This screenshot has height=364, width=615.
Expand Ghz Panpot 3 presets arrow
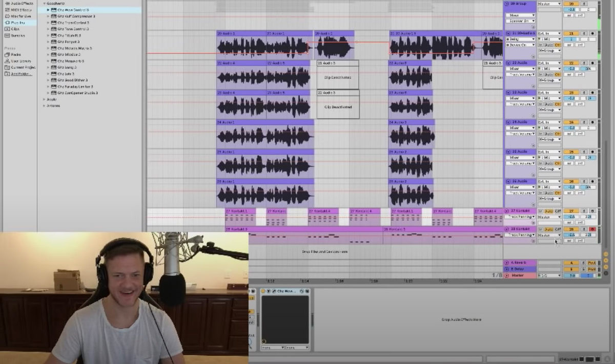[x=48, y=41]
